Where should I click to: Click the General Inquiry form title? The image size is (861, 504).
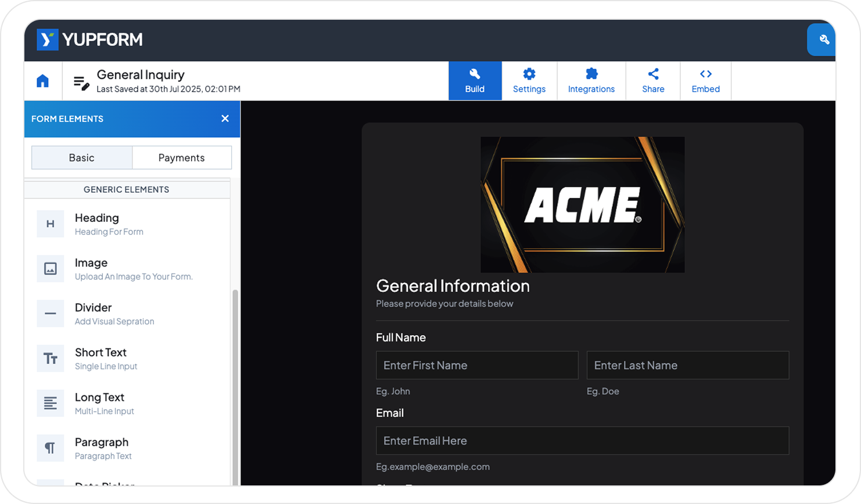(141, 74)
